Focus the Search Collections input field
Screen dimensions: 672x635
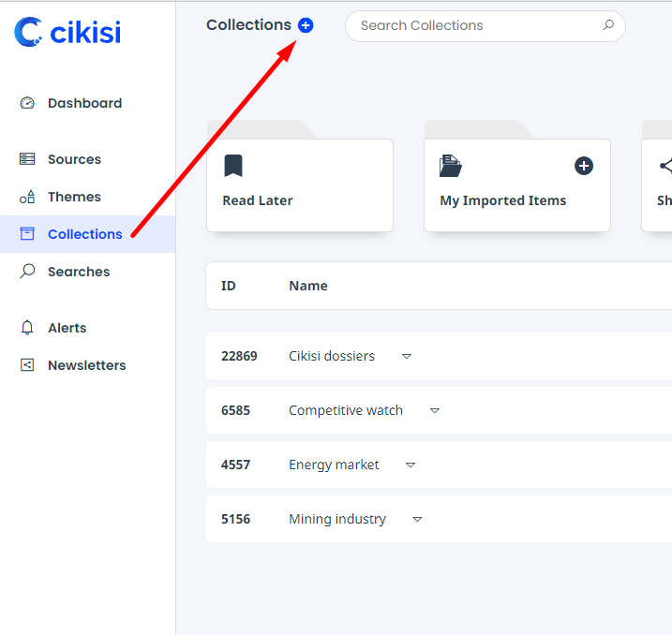click(473, 25)
